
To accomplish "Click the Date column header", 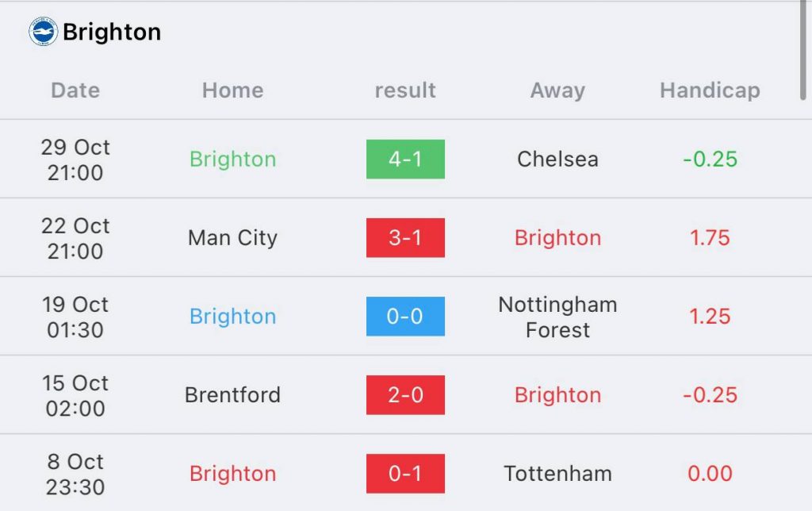I will click(75, 90).
